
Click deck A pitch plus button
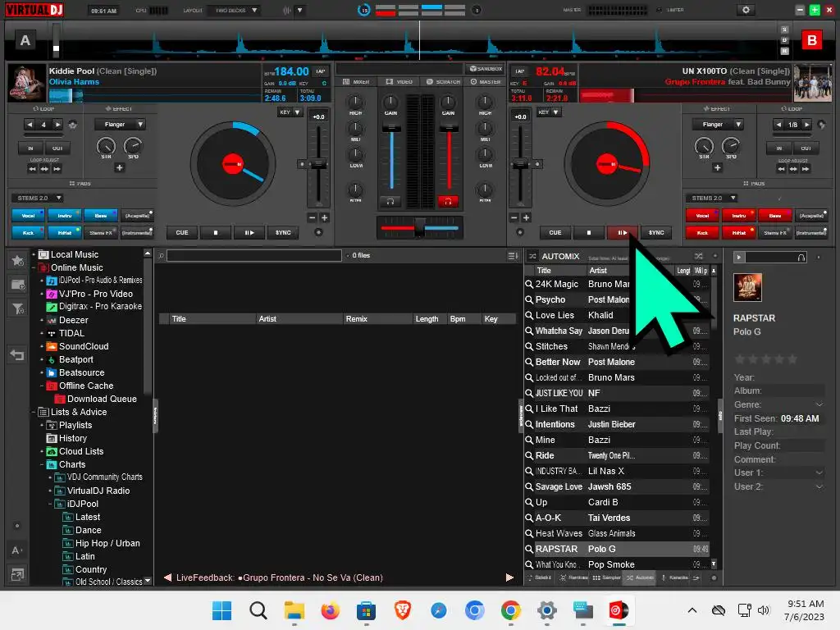pyautogui.click(x=324, y=217)
